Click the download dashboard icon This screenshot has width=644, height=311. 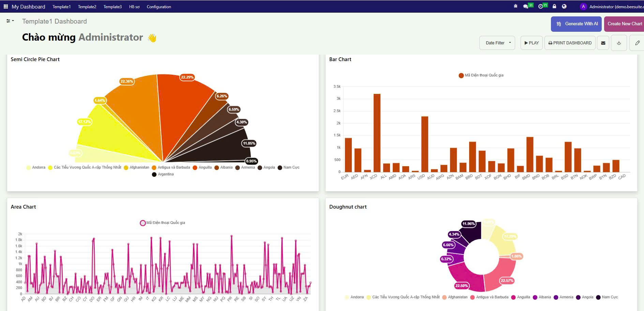click(x=619, y=43)
